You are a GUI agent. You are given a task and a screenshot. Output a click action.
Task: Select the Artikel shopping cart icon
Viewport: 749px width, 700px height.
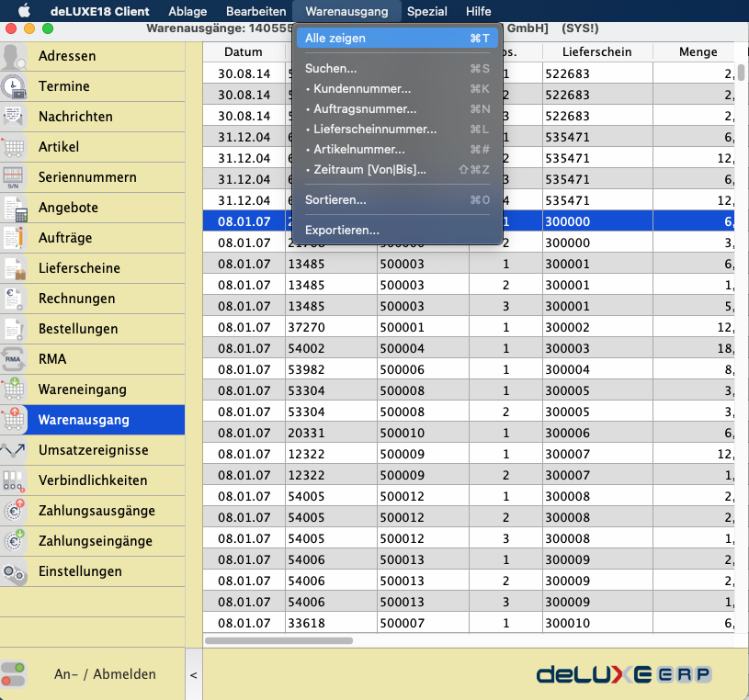coord(14,148)
